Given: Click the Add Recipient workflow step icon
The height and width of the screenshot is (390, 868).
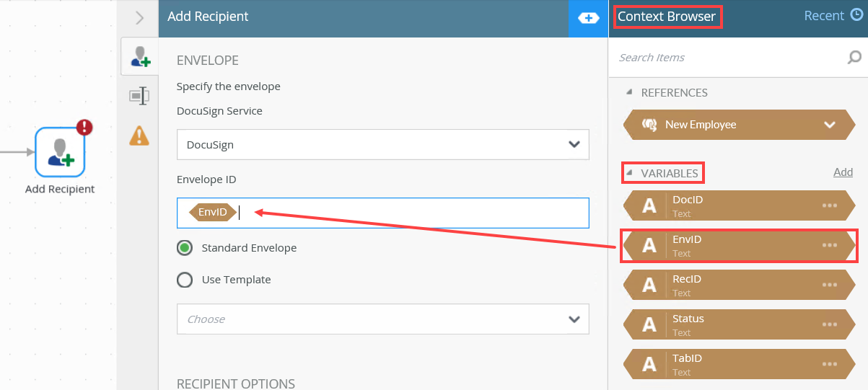Looking at the screenshot, I should click(60, 152).
